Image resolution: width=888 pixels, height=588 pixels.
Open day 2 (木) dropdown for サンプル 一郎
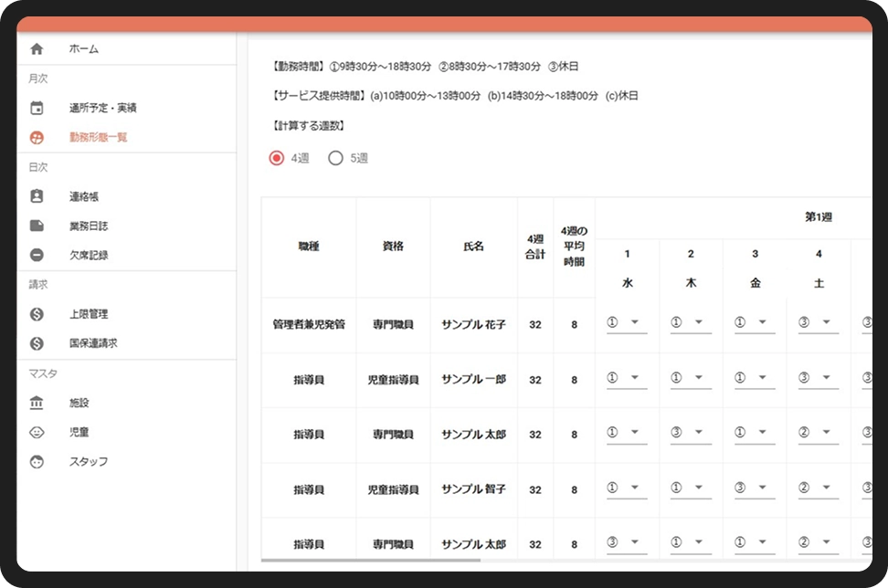tap(691, 378)
